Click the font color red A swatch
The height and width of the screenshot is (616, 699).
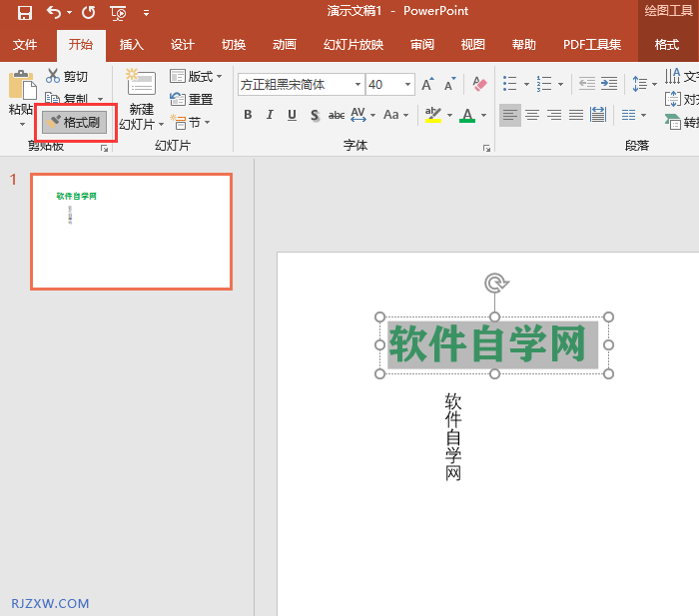point(467,115)
